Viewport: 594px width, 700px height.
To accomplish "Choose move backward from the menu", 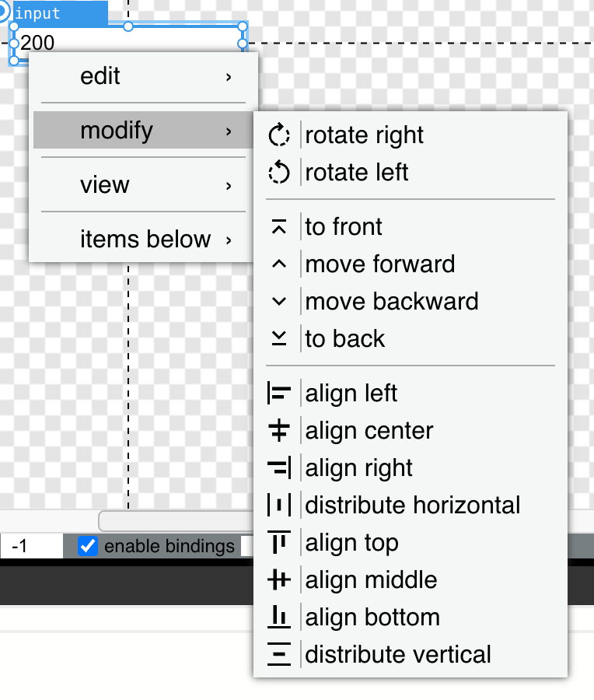I will click(x=391, y=302).
